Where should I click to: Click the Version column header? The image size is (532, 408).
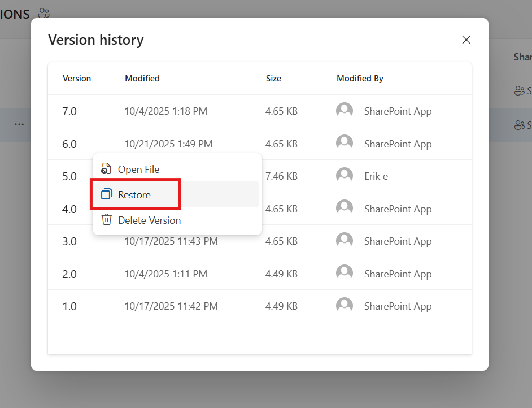pyautogui.click(x=77, y=79)
